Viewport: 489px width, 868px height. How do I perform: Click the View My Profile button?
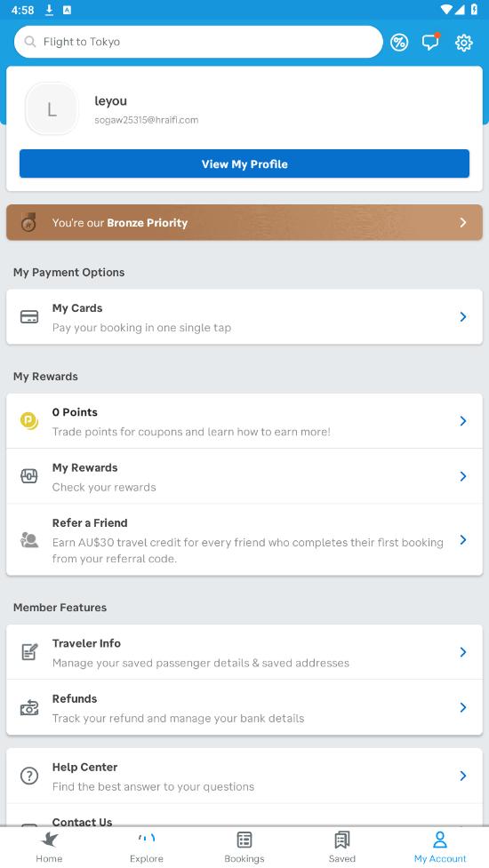click(244, 163)
